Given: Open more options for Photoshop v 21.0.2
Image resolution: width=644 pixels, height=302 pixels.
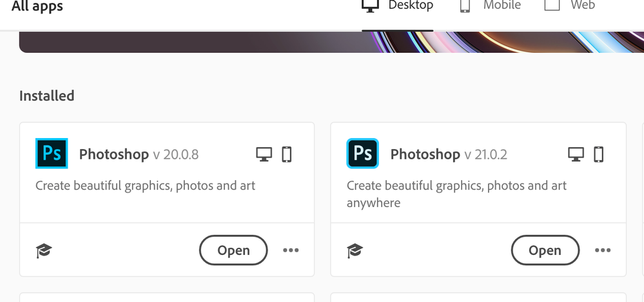Looking at the screenshot, I should click(603, 250).
